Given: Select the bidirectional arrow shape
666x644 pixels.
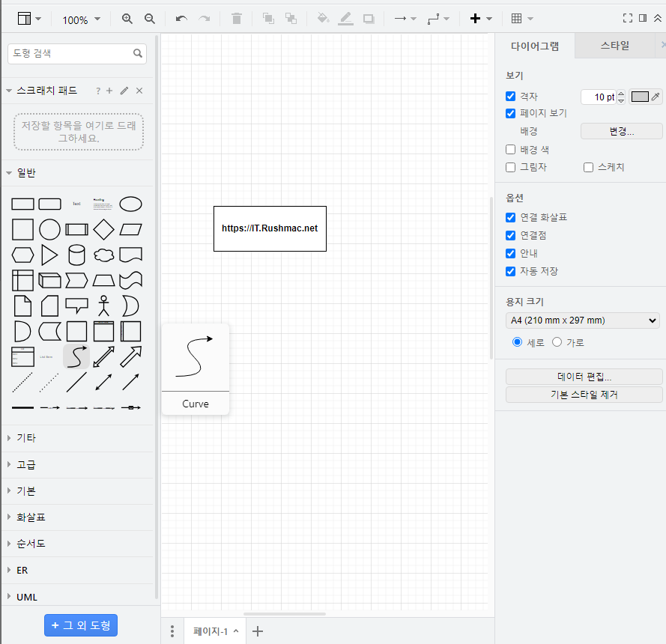Looking at the screenshot, I should point(103,356).
